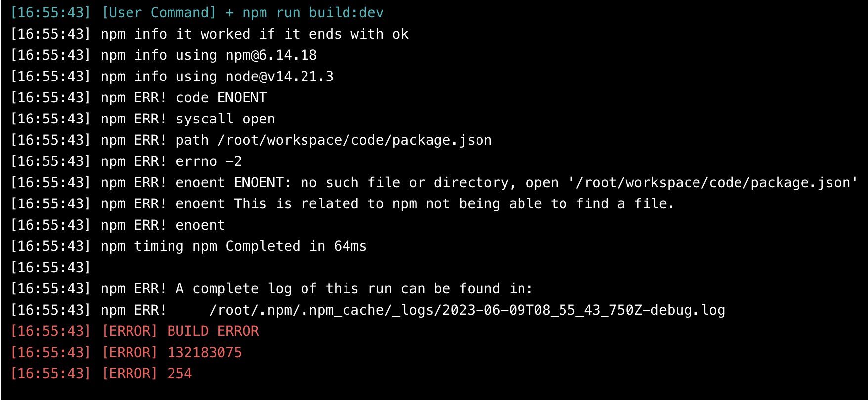Click the 'npm run build:dev' user command line
Viewport: 868px width, 400px height.
pyautogui.click(x=197, y=13)
